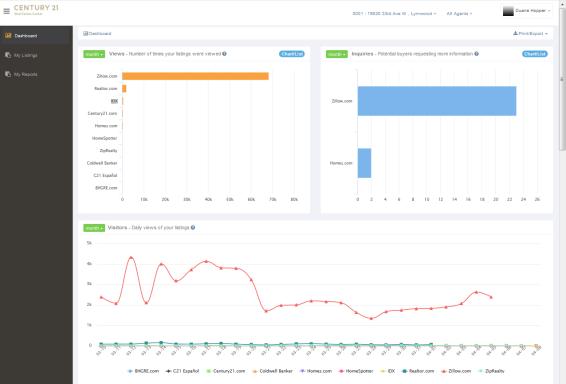
Task: Open the office location dropdown
Action: coord(394,14)
